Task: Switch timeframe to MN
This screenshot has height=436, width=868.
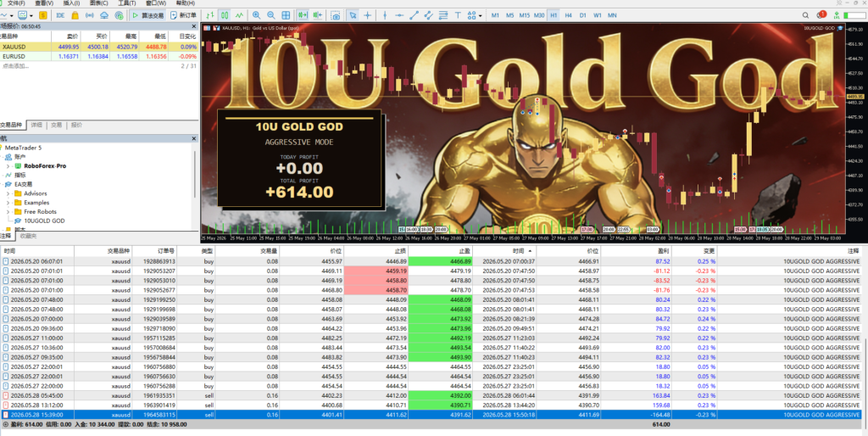Action: (x=612, y=15)
